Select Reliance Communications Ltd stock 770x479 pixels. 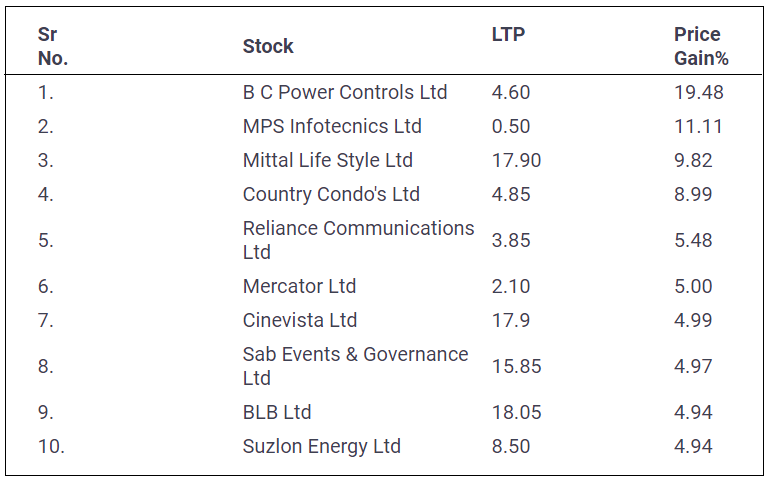(358, 240)
